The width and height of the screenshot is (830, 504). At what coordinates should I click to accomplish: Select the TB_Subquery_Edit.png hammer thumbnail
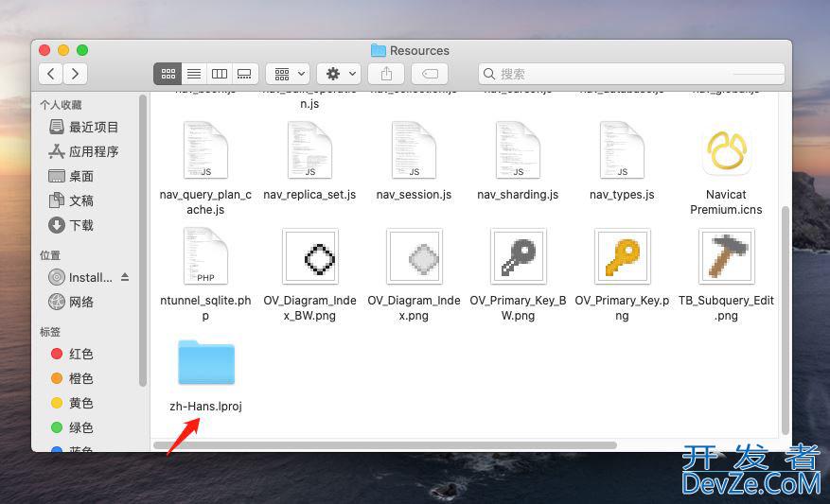[x=726, y=256]
